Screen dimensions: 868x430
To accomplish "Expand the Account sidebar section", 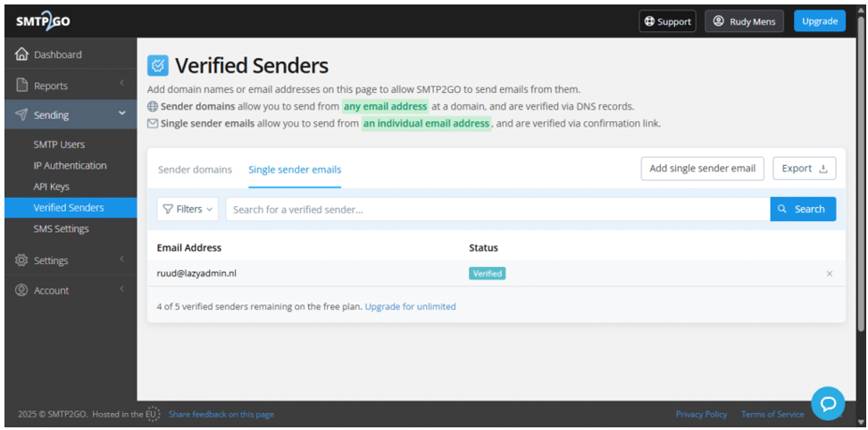I will tap(71, 290).
